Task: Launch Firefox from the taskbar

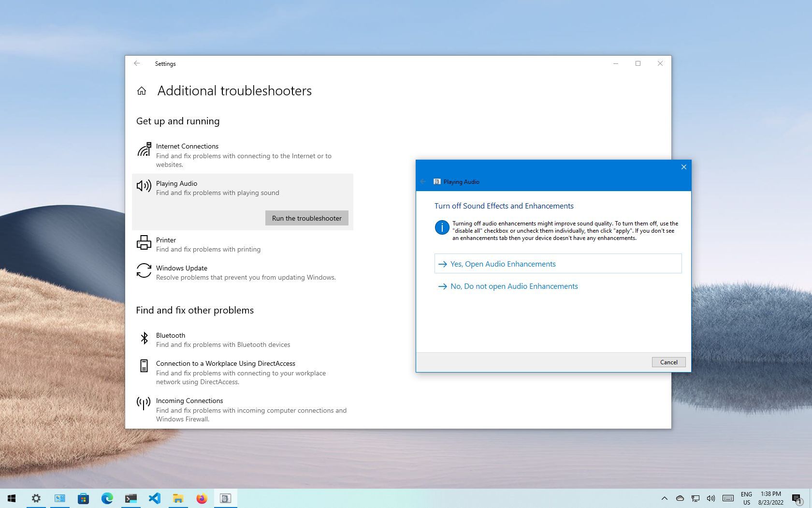Action: click(x=202, y=498)
